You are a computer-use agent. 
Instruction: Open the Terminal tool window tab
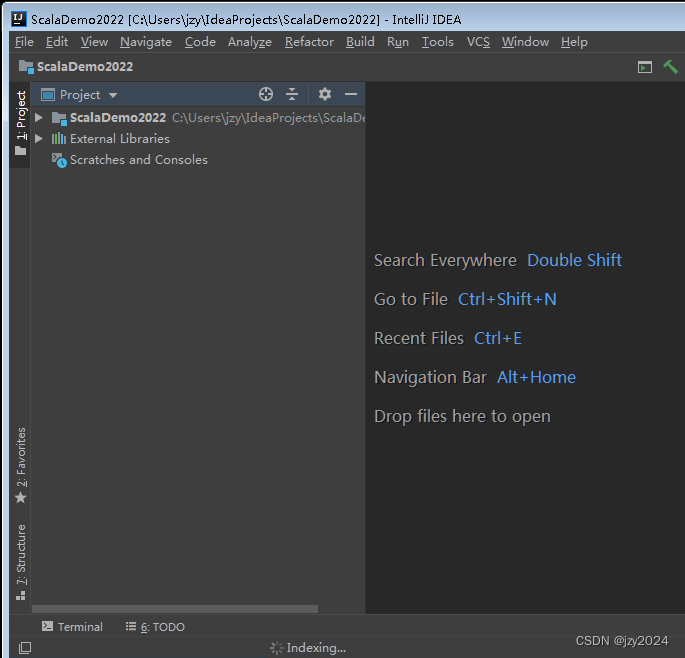pyautogui.click(x=72, y=627)
